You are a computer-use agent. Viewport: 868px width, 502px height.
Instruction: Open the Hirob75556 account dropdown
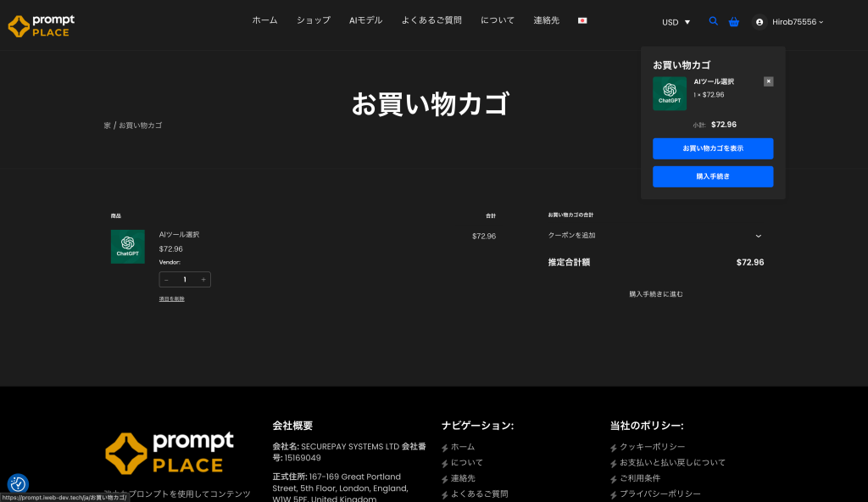click(797, 22)
